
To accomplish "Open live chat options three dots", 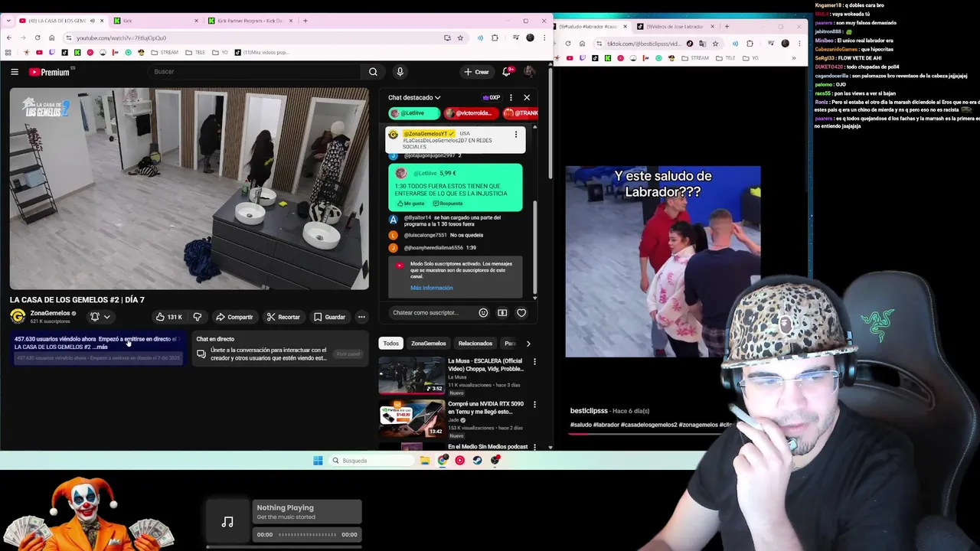I will (x=511, y=98).
